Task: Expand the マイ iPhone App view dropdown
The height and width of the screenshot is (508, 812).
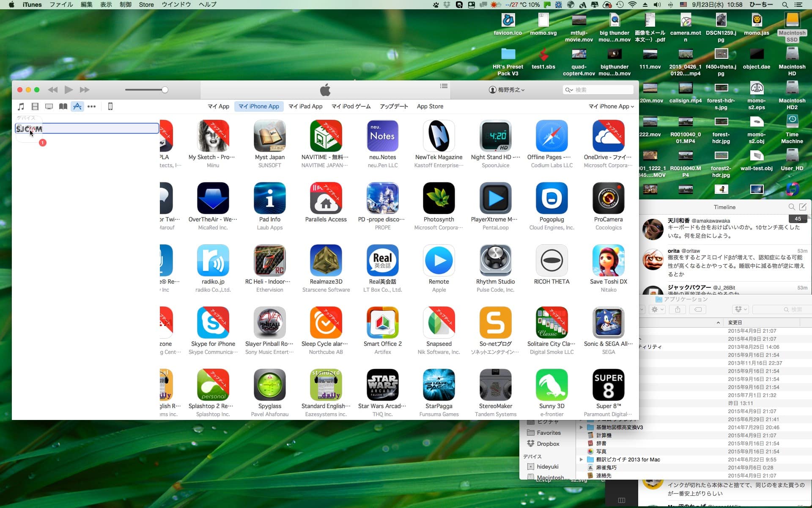Action: (611, 107)
